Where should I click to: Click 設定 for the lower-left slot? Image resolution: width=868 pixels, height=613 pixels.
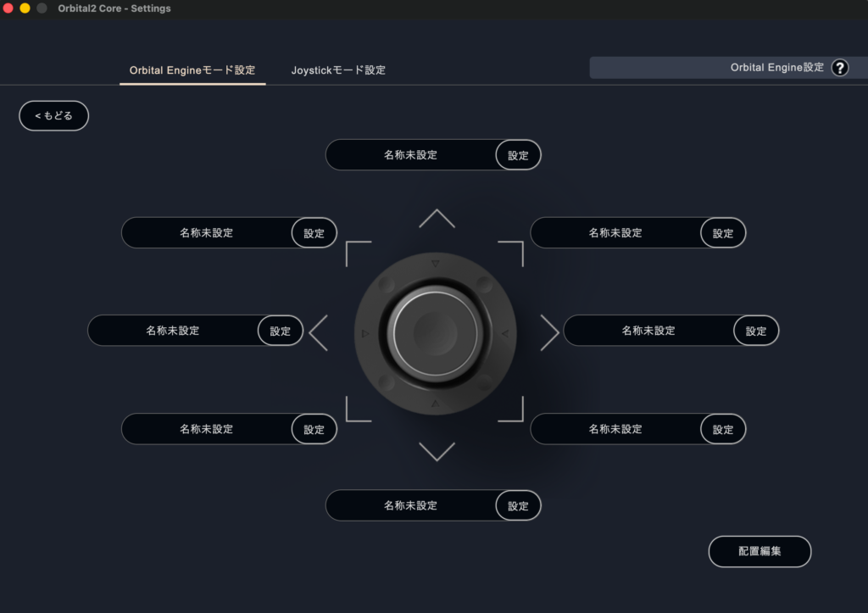click(314, 429)
